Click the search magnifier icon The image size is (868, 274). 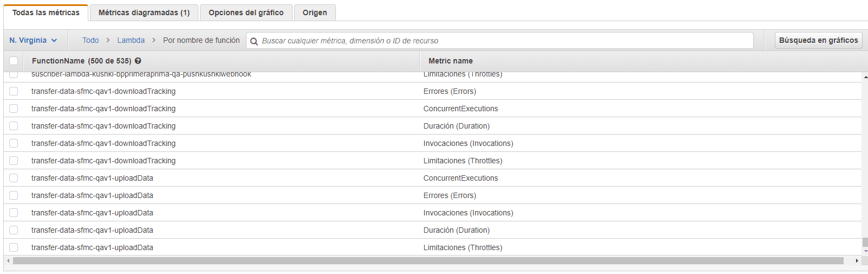tap(254, 41)
